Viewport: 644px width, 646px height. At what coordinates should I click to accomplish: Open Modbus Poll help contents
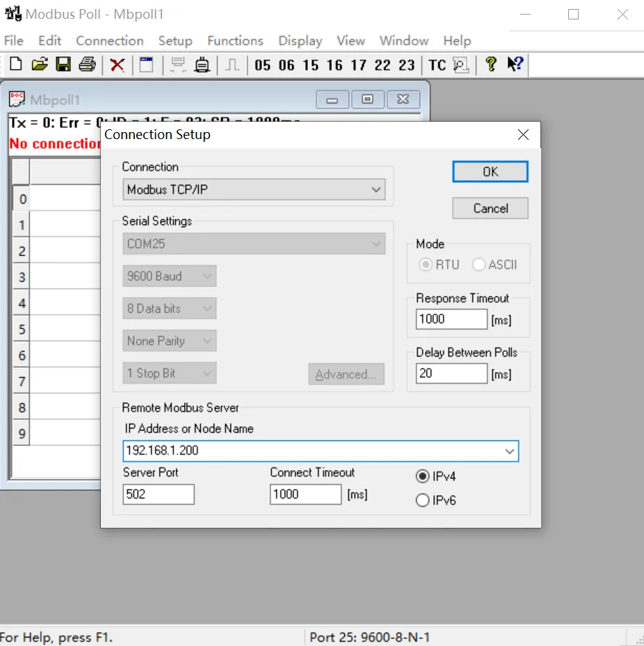(x=490, y=65)
